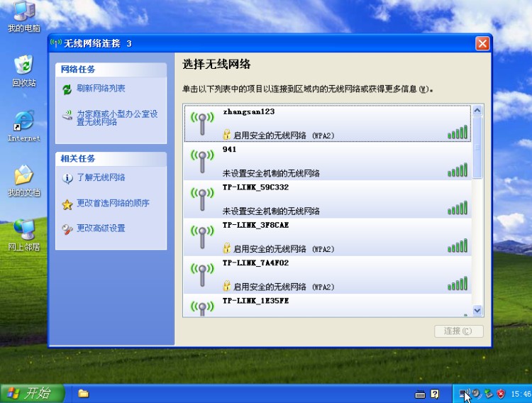Click the 连接 connect button
532x403 pixels.
click(x=458, y=331)
